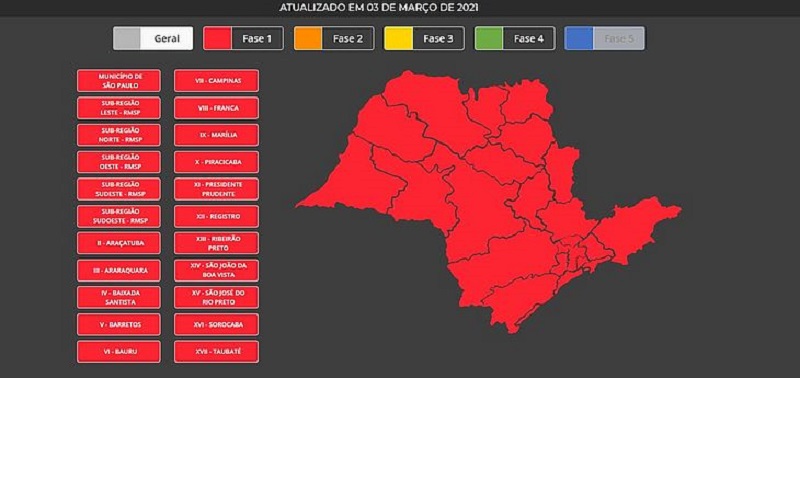Select the V - Barretos button
The width and height of the screenshot is (800, 500).
[x=119, y=324]
